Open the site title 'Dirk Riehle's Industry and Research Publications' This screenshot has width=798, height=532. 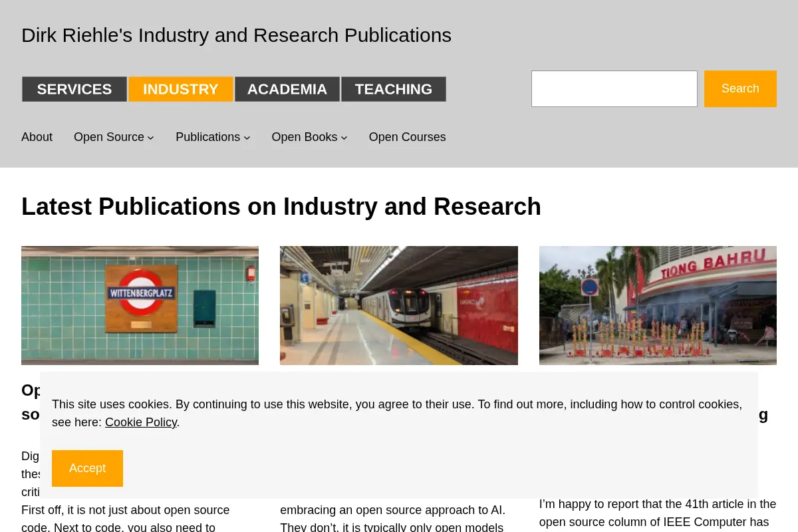tap(236, 35)
